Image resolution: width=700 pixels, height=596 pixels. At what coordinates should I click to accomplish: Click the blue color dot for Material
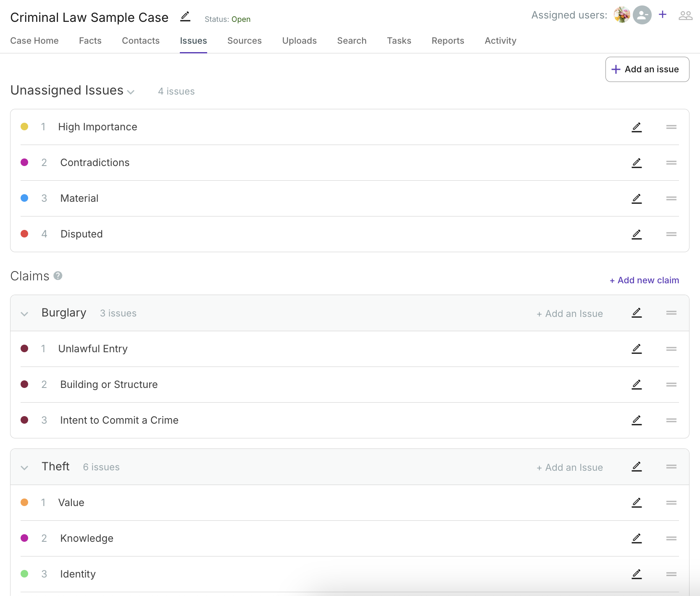[x=24, y=198]
